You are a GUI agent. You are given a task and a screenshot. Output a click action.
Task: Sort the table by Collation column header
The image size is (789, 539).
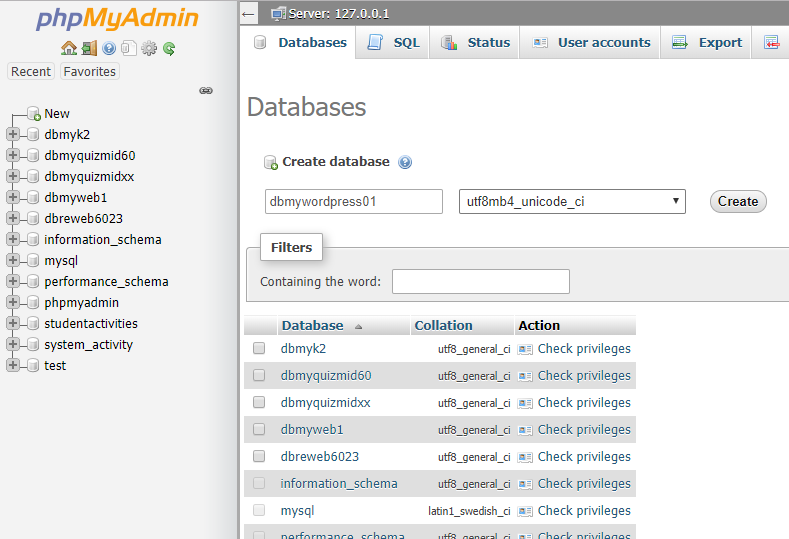point(443,326)
